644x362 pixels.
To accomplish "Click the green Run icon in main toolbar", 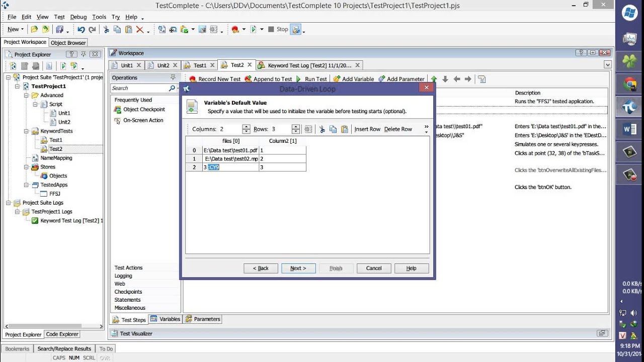I will pyautogui.click(x=253, y=30).
